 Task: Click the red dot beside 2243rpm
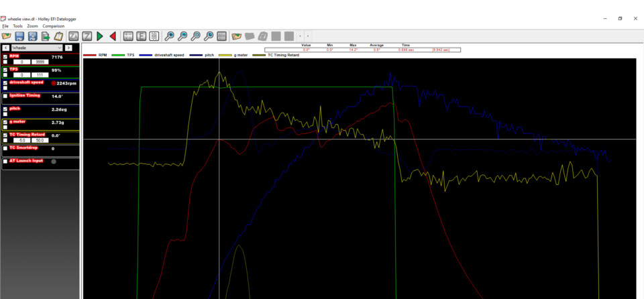coord(54,83)
